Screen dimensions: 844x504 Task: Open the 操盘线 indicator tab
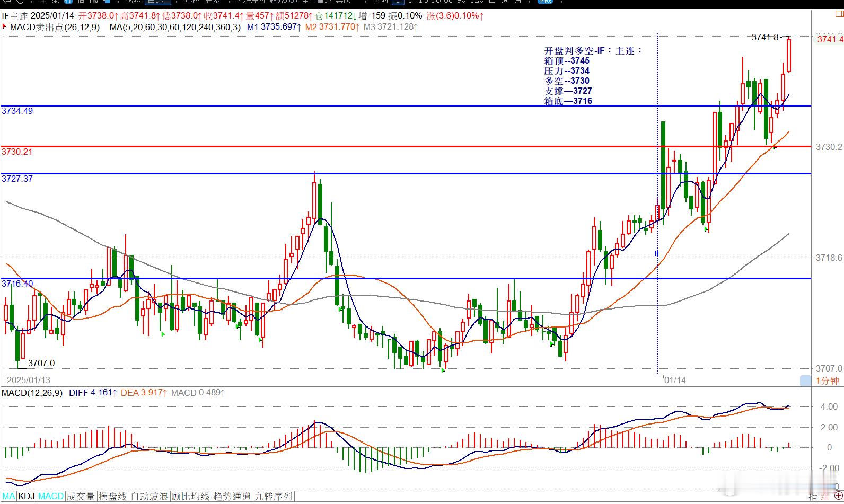(113, 497)
